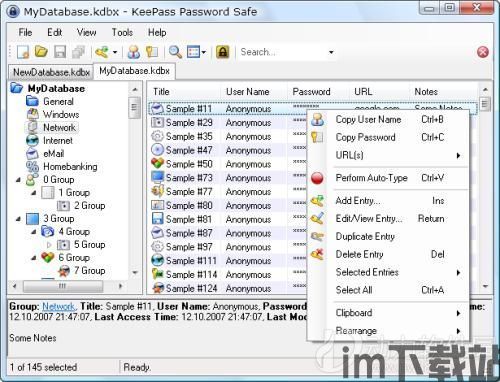Open the View menu
The image size is (500, 382).
(x=86, y=32)
